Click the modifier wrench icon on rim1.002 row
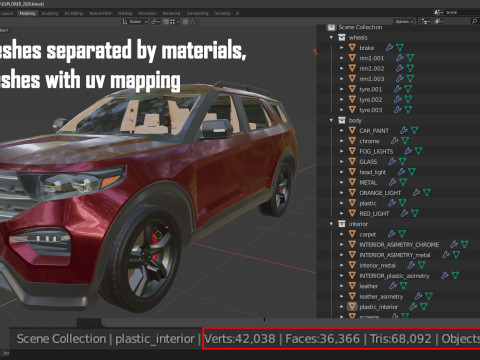Screen dimensions: 480x360 (x=400, y=68)
